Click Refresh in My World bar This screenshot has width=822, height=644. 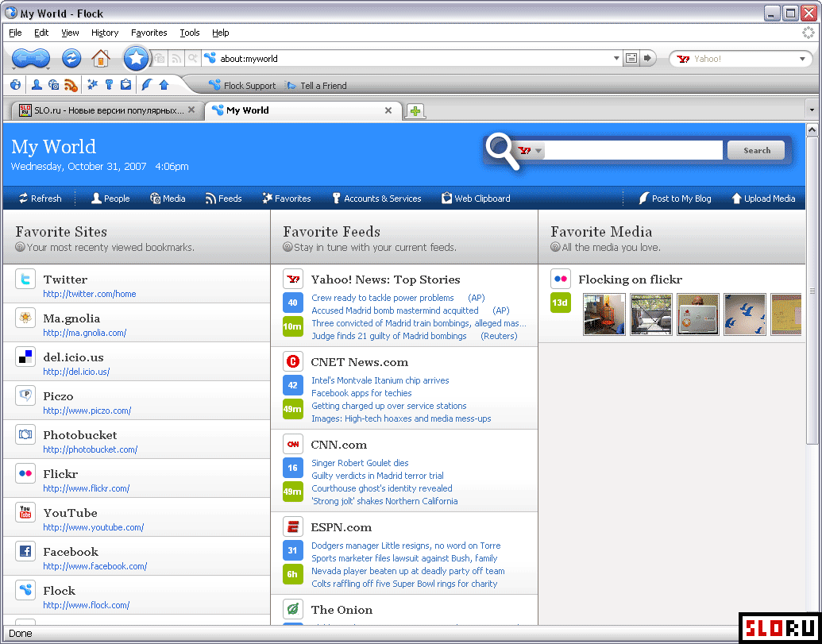click(x=41, y=199)
